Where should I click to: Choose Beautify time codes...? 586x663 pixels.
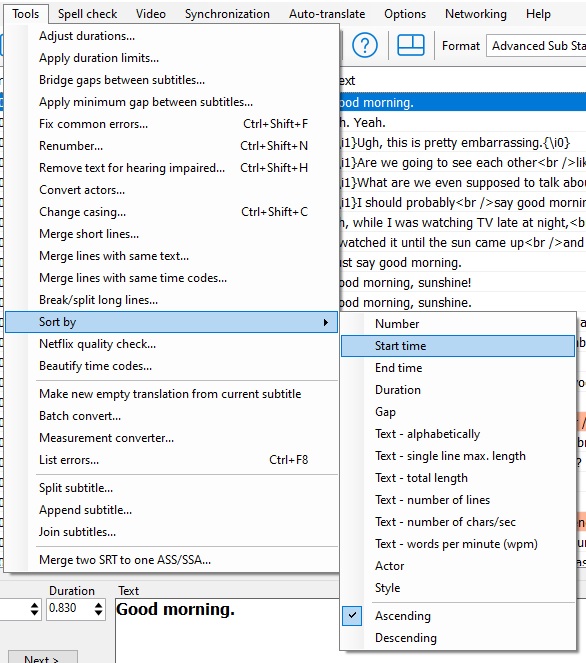172,366
